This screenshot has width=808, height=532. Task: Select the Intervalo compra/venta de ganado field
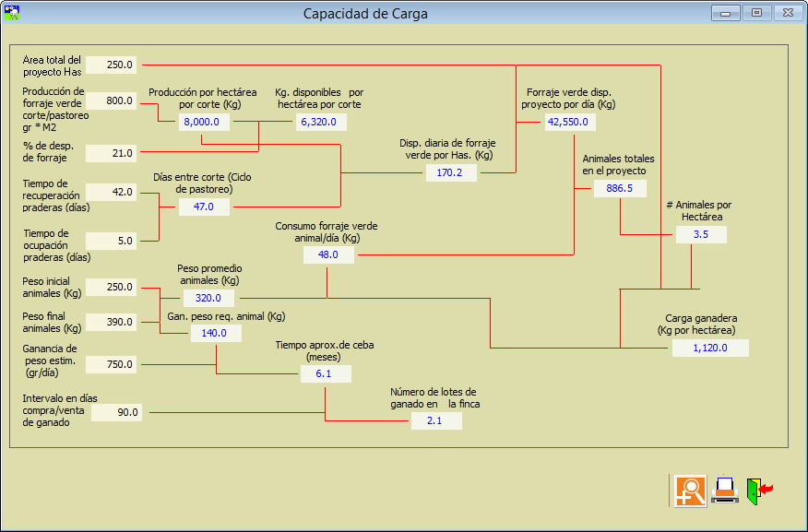point(117,413)
